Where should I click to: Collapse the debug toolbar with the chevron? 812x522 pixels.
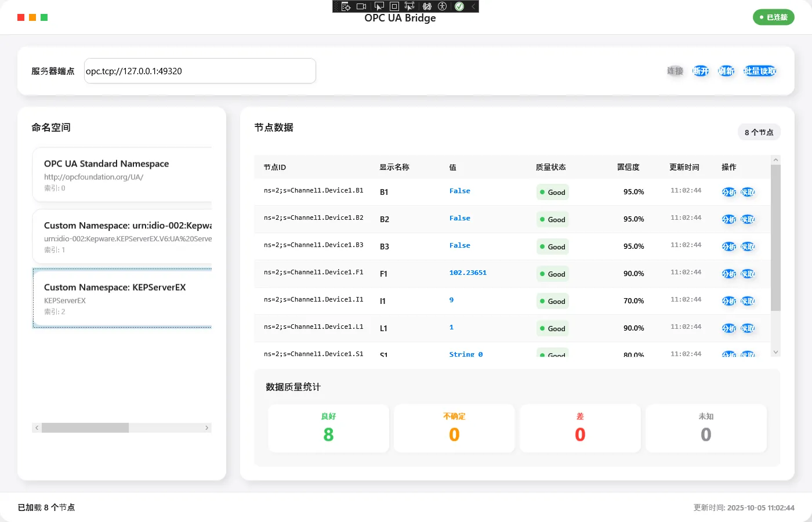pos(473,6)
